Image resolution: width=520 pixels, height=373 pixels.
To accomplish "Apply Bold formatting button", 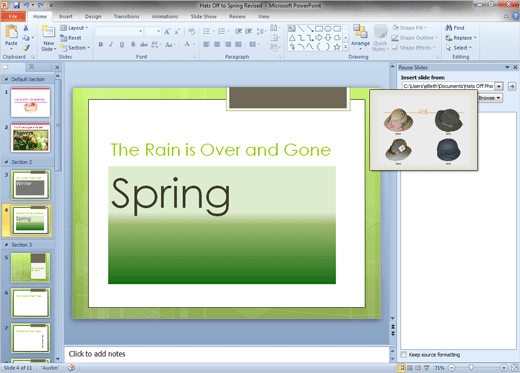I will pyautogui.click(x=101, y=44).
